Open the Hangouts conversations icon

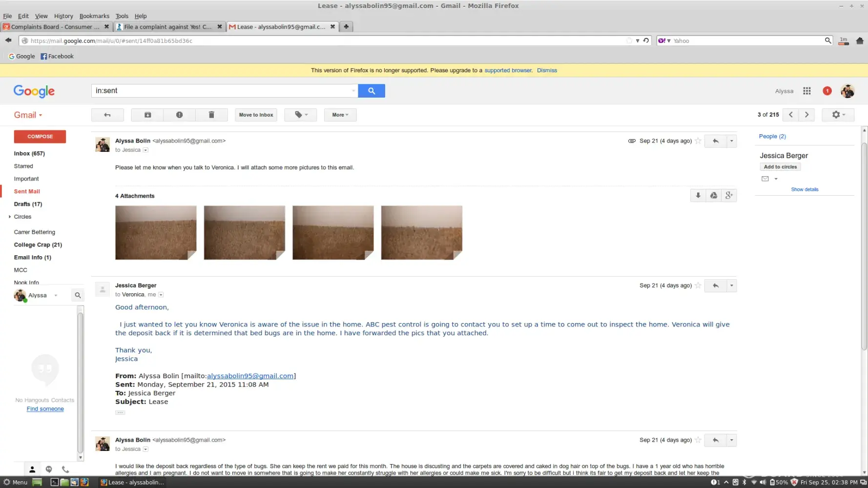pyautogui.click(x=49, y=469)
